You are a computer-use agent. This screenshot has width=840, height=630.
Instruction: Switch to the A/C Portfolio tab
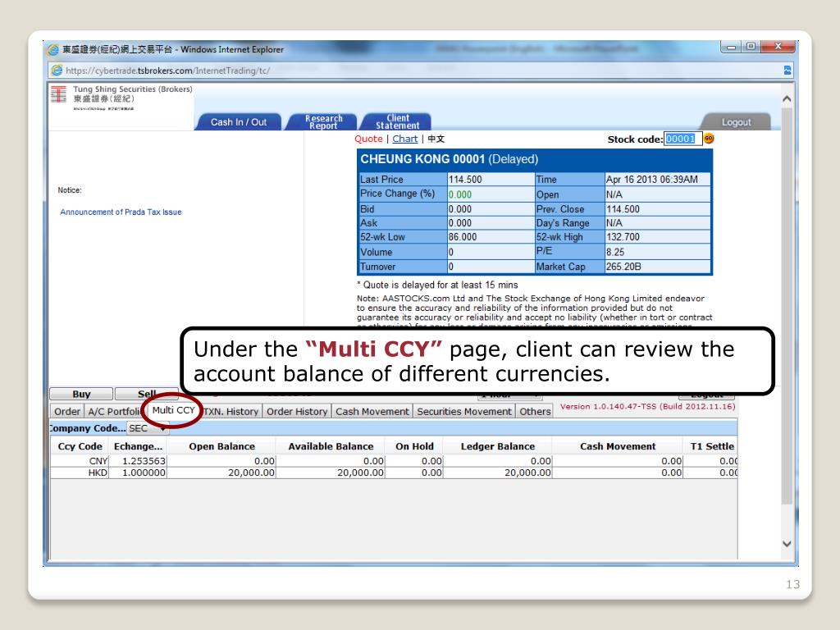tap(113, 412)
